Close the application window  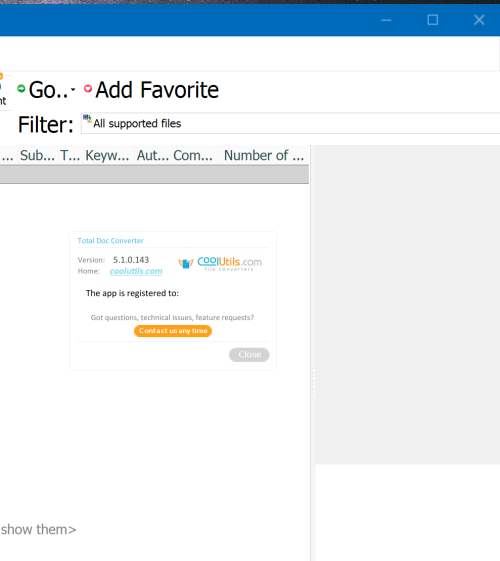coord(479,20)
